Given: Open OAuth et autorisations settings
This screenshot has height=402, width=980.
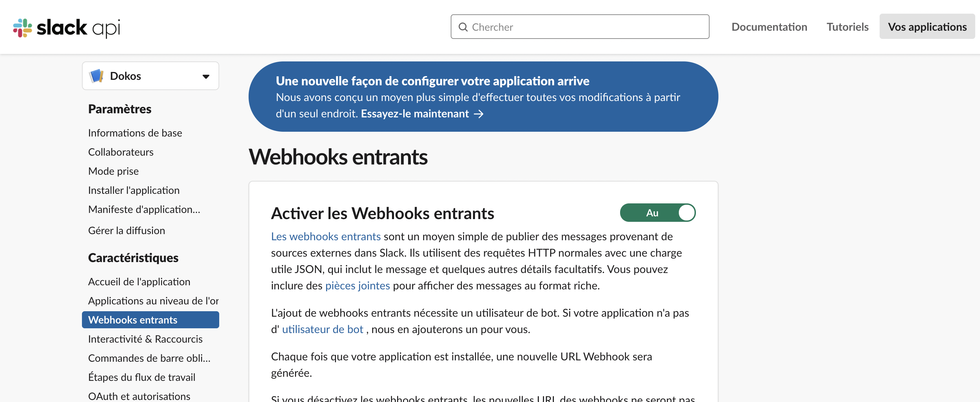Looking at the screenshot, I should (139, 396).
